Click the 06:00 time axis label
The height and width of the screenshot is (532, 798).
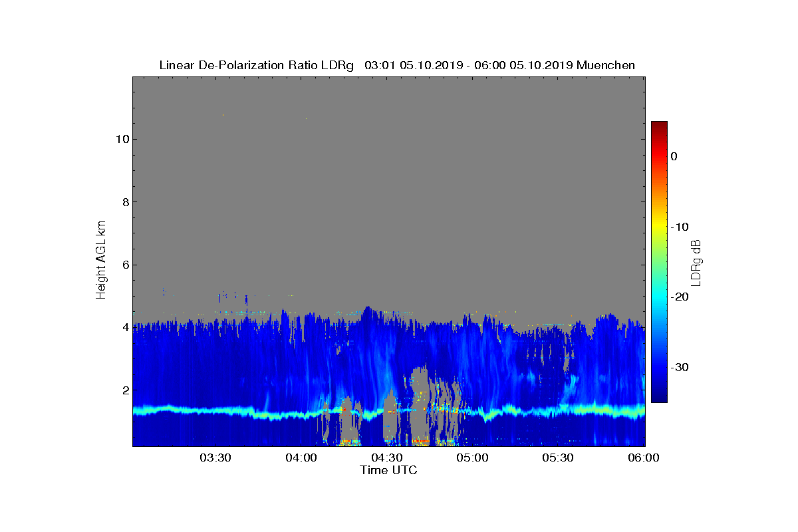[643, 458]
